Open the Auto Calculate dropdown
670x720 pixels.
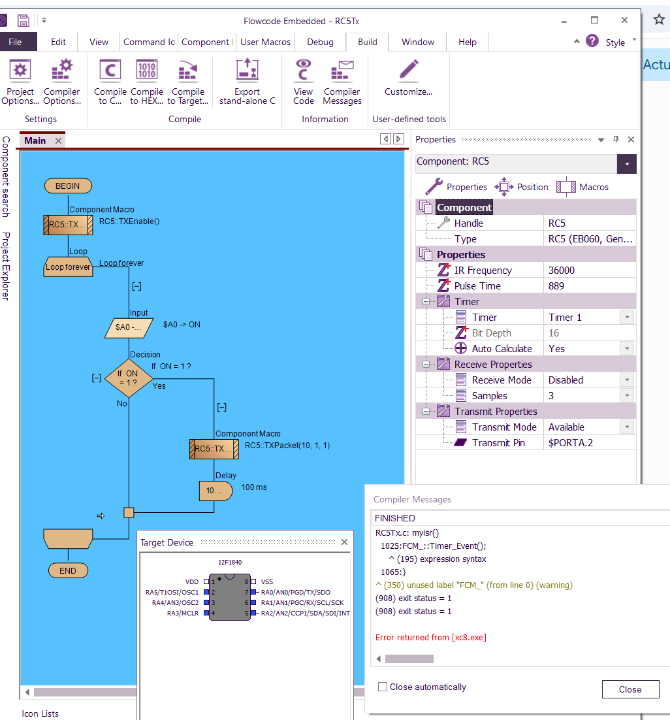coord(627,349)
